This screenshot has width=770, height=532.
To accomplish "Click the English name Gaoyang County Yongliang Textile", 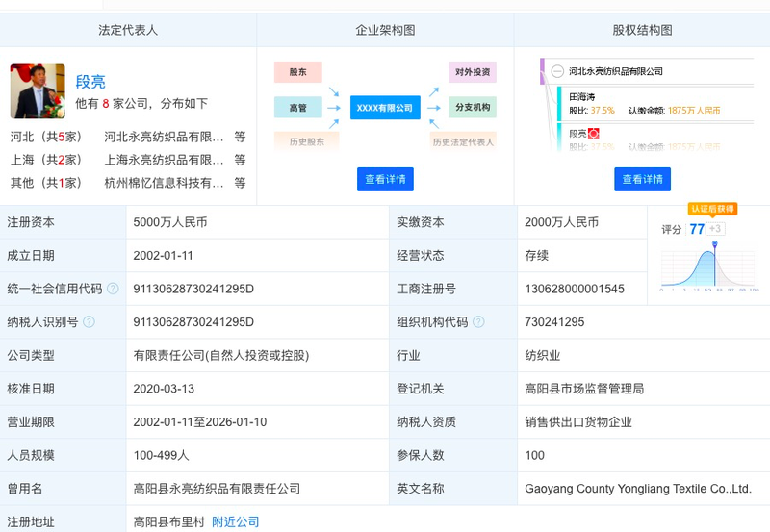I will pyautogui.click(x=638, y=489).
